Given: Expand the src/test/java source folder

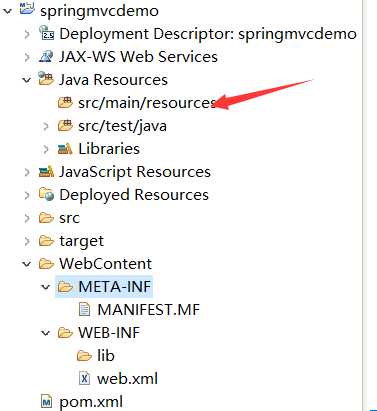Looking at the screenshot, I should click(x=46, y=126).
